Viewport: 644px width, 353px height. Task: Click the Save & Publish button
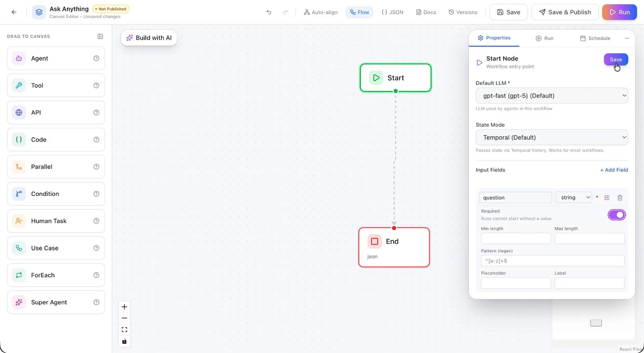click(x=565, y=12)
